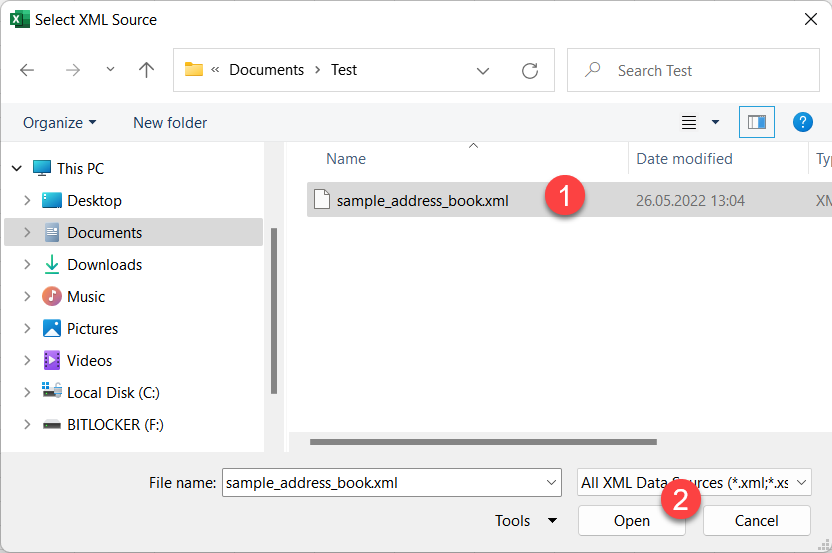Click the change view list icon
This screenshot has height=553, width=832.
click(689, 122)
